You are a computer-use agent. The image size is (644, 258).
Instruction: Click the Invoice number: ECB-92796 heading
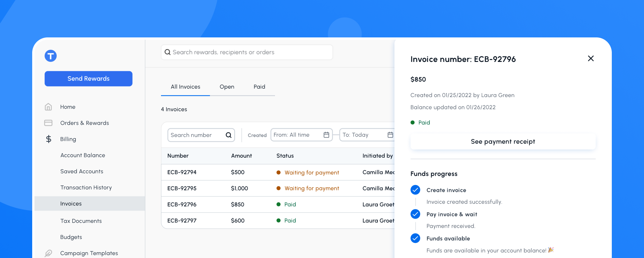coord(463,59)
